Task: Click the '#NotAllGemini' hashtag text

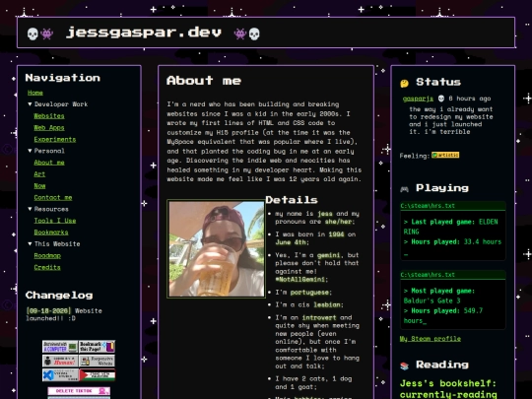Action: click(299, 279)
